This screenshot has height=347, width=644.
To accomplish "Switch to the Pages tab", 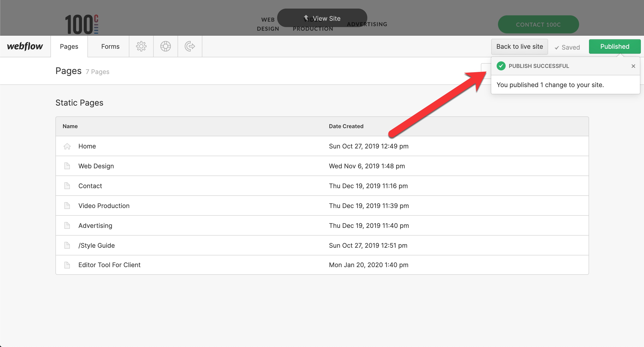I will [69, 46].
